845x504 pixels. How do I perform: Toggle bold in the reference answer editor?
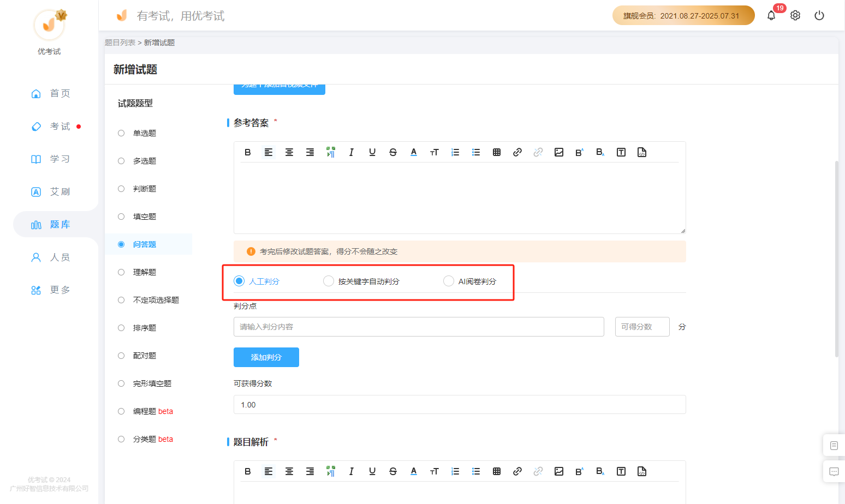tap(248, 152)
